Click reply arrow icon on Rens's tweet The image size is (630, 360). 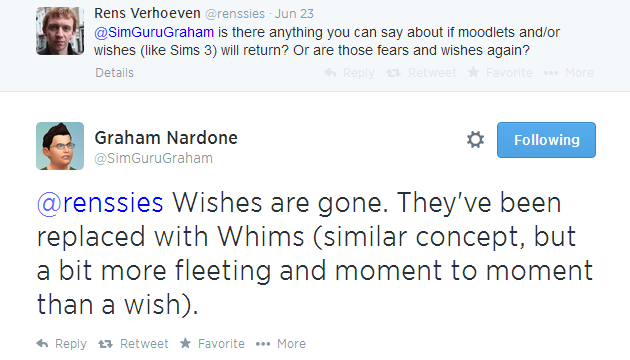pos(330,73)
